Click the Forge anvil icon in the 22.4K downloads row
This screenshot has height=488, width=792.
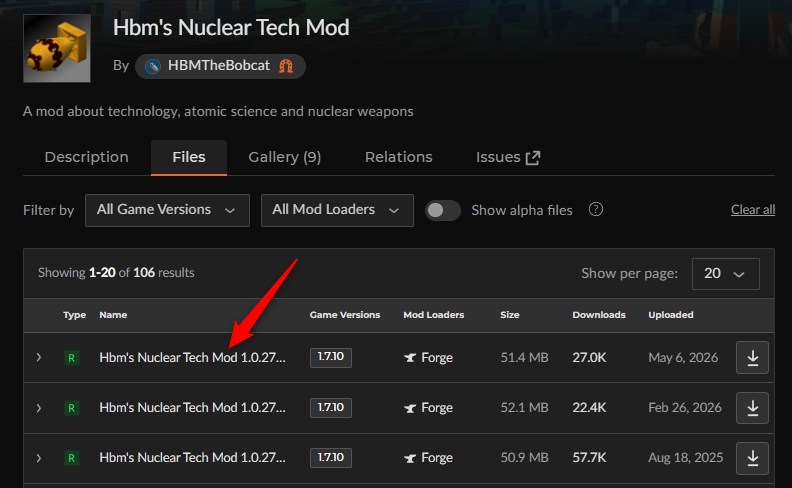[410, 408]
